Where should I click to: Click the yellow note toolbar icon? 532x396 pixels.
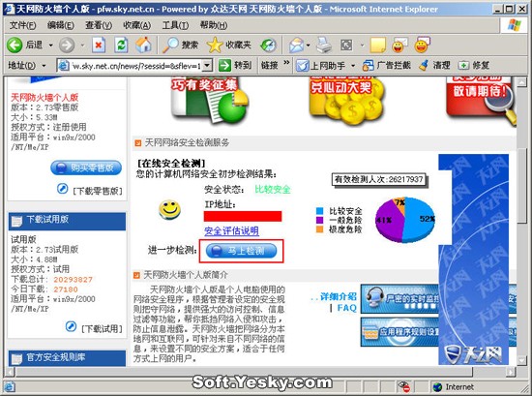[378, 46]
